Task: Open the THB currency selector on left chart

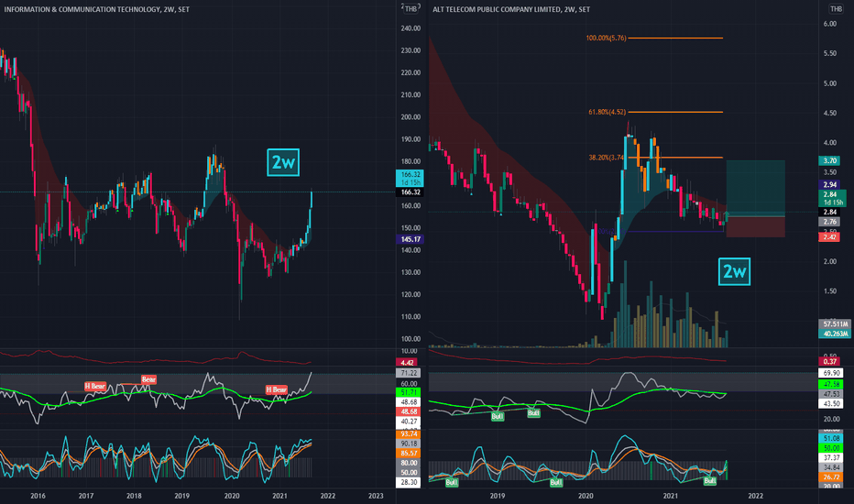Action: click(411, 9)
